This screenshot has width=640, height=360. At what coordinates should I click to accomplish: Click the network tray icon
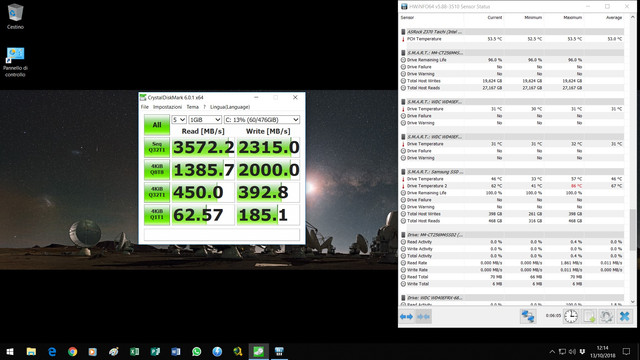tap(562, 351)
